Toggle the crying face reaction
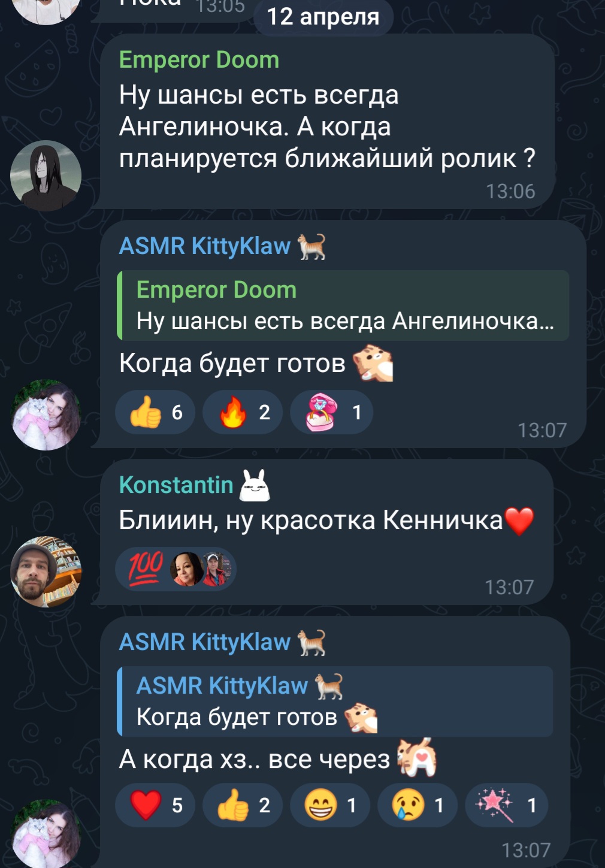 [418, 805]
